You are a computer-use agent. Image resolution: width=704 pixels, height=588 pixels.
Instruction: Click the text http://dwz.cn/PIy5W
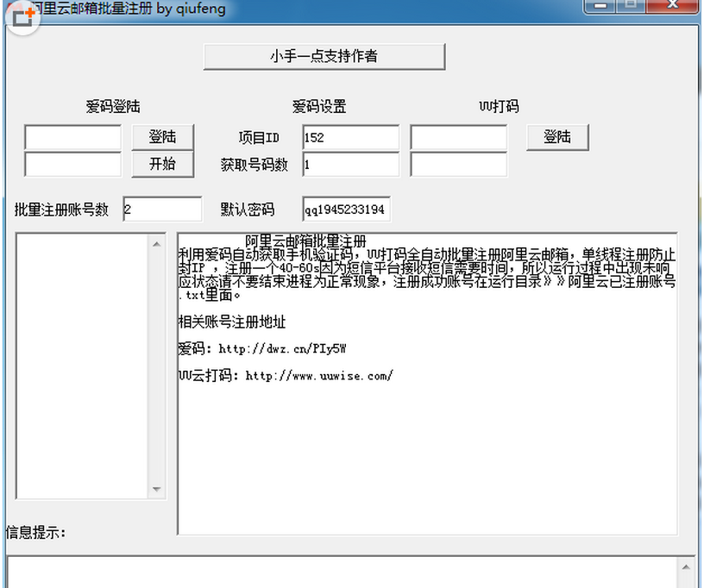(x=282, y=349)
